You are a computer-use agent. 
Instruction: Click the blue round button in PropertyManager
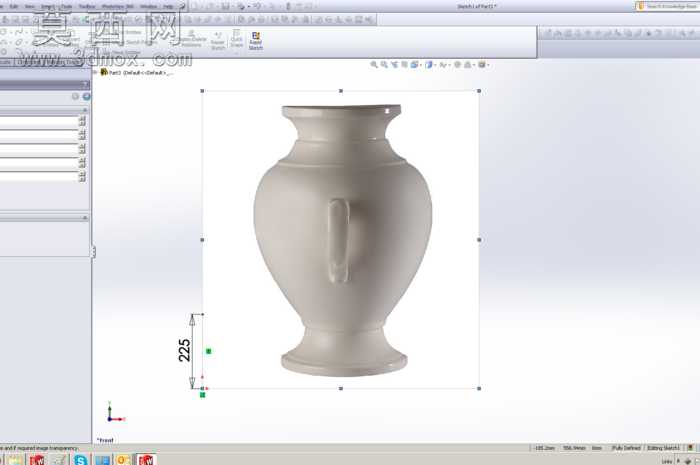pos(86,96)
